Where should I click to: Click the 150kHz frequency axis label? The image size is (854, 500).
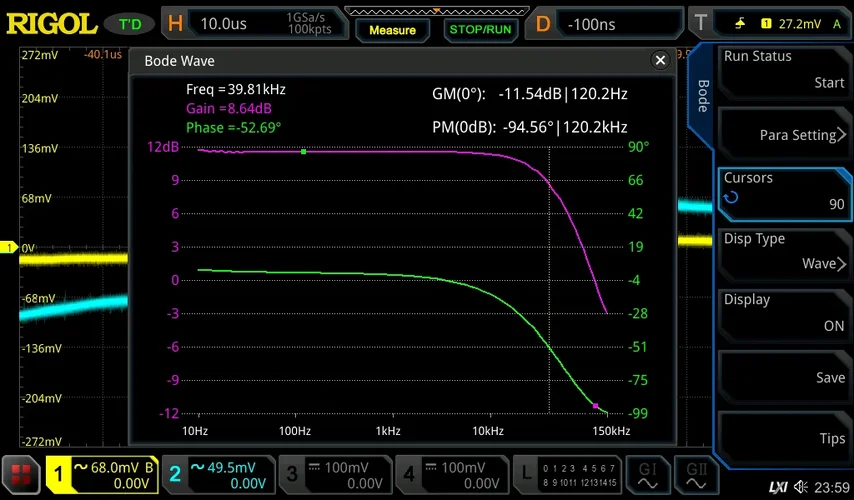(611, 431)
